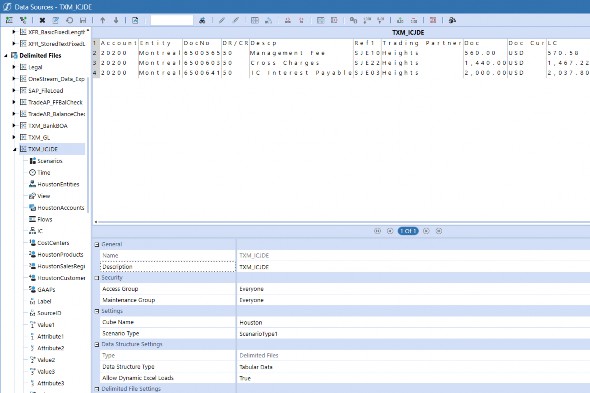Click the circular refresh arrow toolbar icon
This screenshot has height=393, width=590.
[x=69, y=20]
